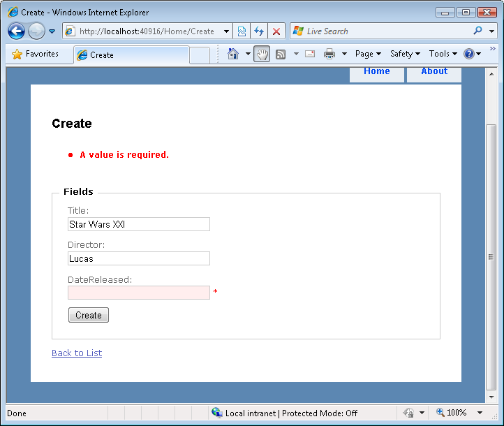This screenshot has height=426, width=504.
Task: Open the Home page toolbar icon
Action: 233,54
